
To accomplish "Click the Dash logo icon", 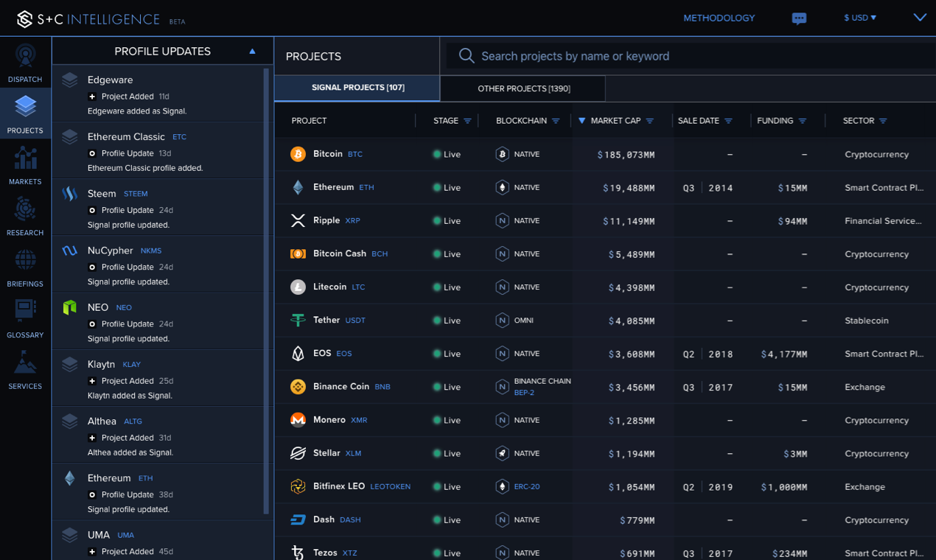I will coord(298,519).
